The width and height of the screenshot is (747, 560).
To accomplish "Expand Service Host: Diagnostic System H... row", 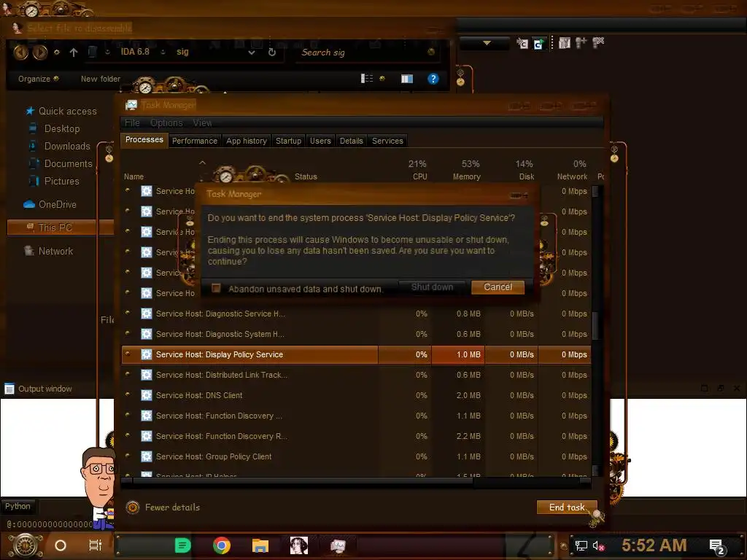I will point(128,333).
